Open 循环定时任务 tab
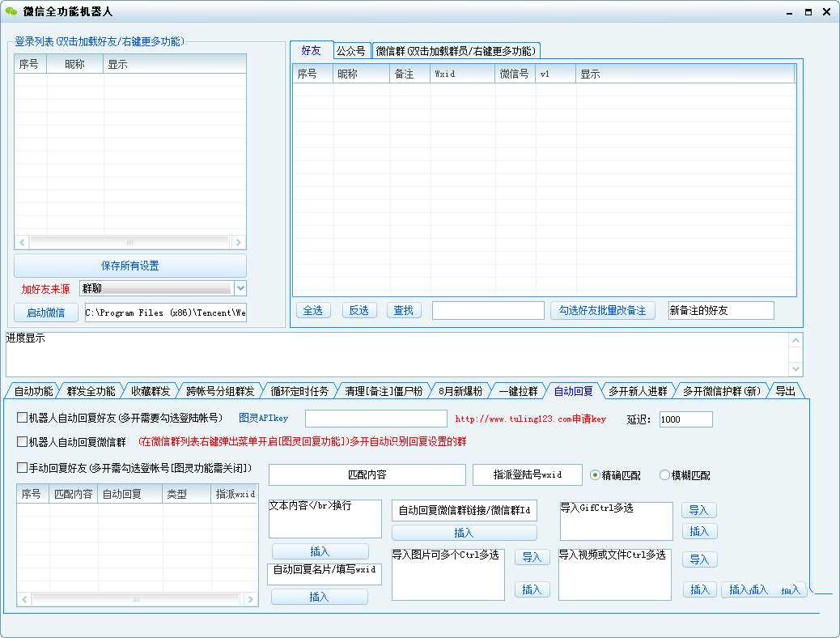This screenshot has width=840, height=638. [299, 391]
